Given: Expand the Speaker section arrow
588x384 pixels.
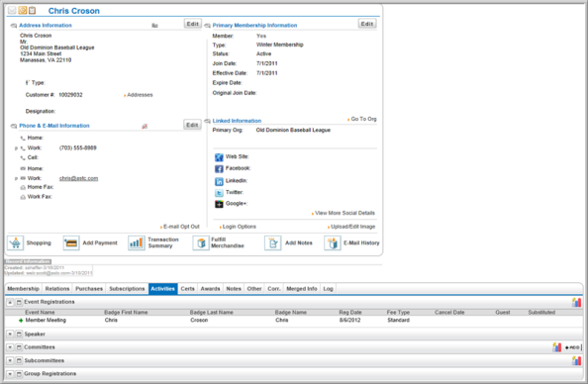Looking at the screenshot, I should point(10,335).
